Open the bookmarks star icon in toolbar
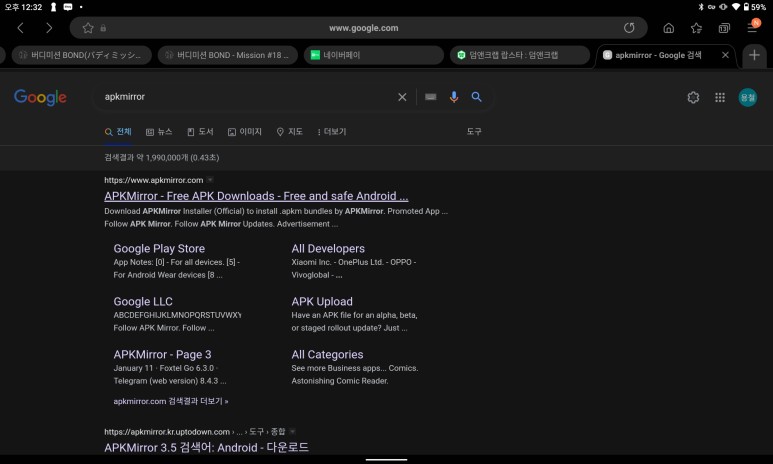Screen dimensions: 773x464 click(x=696, y=28)
